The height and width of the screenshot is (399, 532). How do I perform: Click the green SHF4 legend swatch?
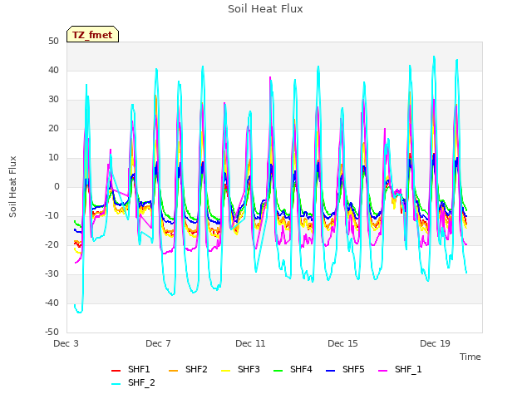pyautogui.click(x=278, y=371)
